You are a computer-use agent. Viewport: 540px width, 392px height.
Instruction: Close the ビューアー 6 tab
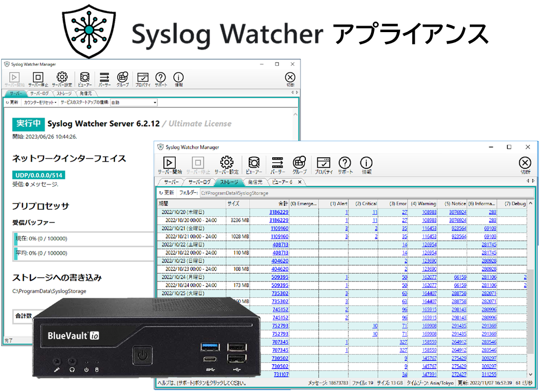pos(299,182)
